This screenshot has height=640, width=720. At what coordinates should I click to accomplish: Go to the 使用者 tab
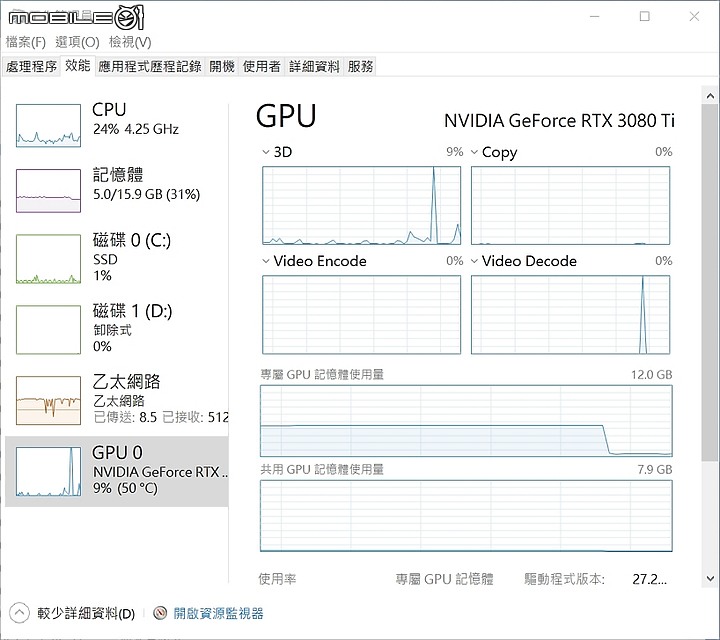(x=261, y=67)
